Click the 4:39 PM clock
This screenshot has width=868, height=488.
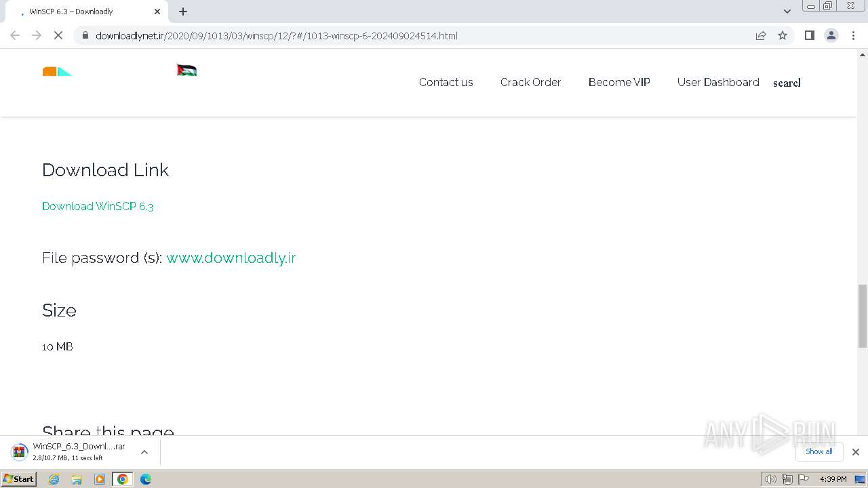833,479
